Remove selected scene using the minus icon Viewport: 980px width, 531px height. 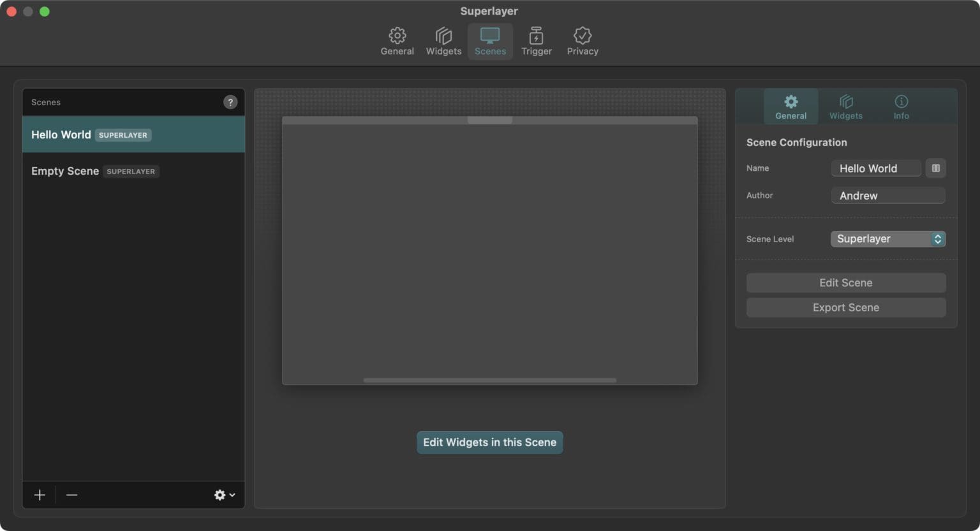pos(71,495)
